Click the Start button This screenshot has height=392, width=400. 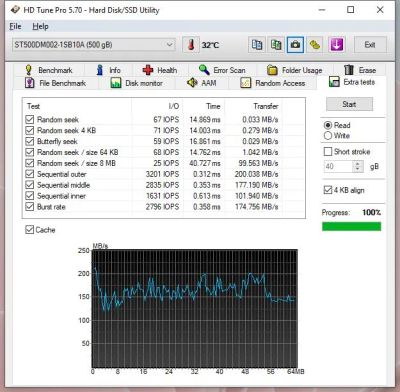tap(349, 104)
